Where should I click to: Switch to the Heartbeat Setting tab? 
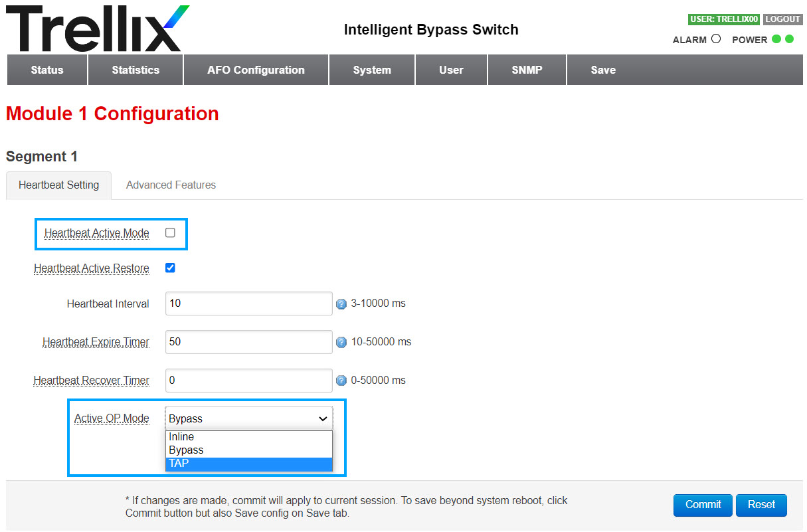click(x=59, y=185)
